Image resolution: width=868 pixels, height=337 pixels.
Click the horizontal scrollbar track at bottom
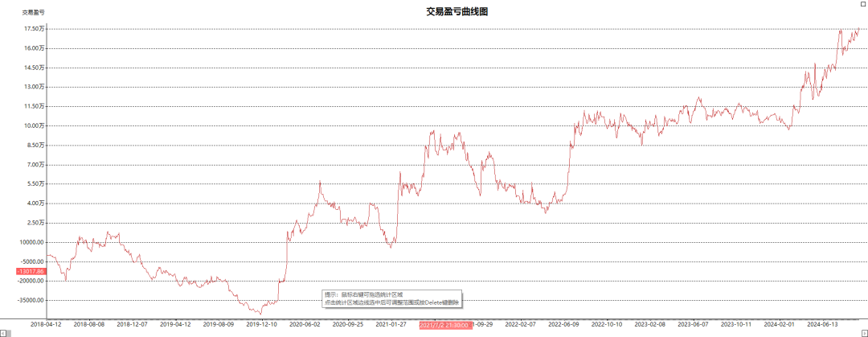tap(434, 332)
